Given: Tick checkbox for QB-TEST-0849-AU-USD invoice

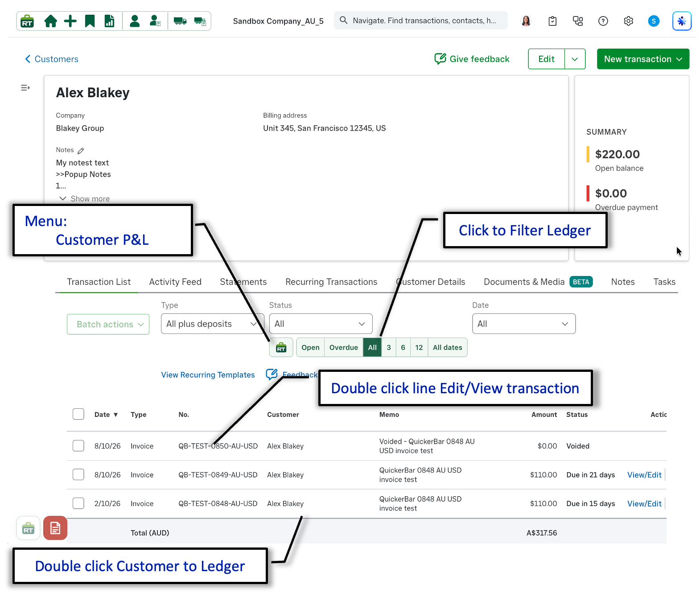Looking at the screenshot, I should click(78, 474).
